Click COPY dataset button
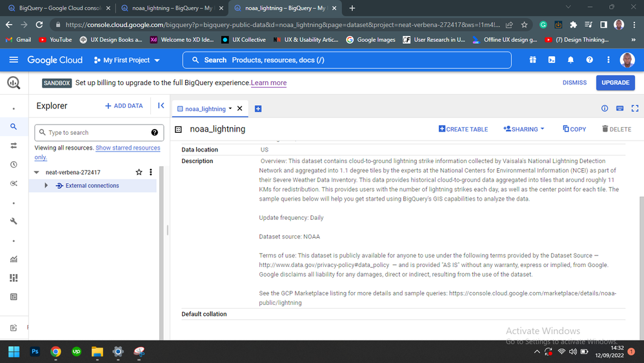644x363 pixels. pos(574,129)
